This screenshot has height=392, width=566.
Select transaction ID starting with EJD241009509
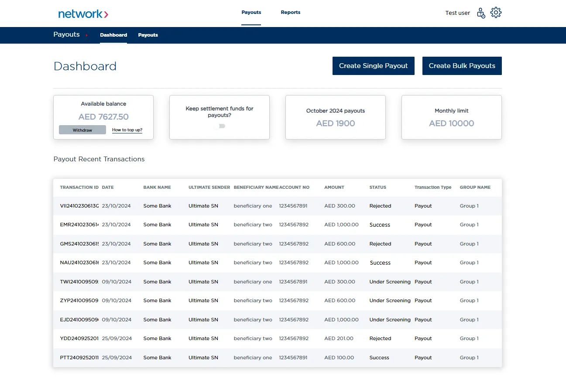coord(79,320)
